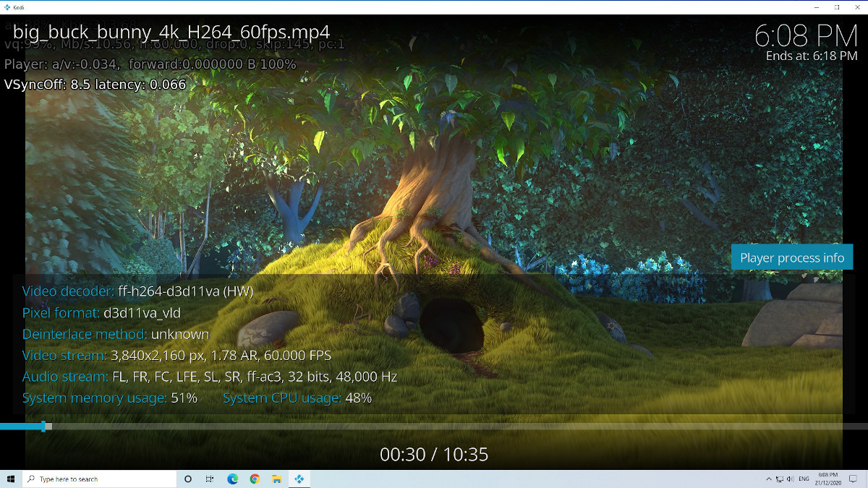This screenshot has width=868, height=488.
Task: Click the 'Player: a/v:-0.034' debug line
Action: click(150, 64)
